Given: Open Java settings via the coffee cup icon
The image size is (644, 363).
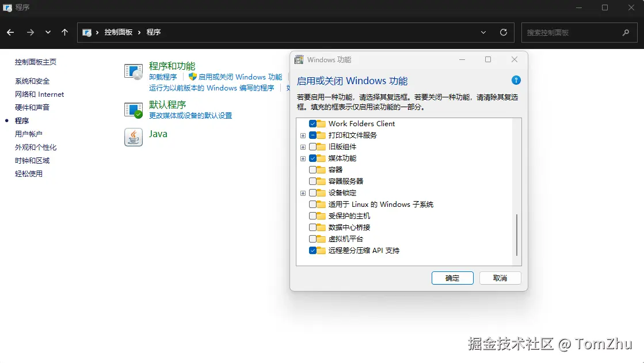Looking at the screenshot, I should pos(133,137).
